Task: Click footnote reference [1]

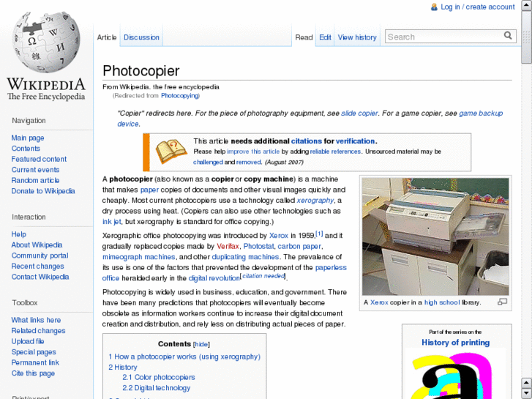Action: [319, 234]
